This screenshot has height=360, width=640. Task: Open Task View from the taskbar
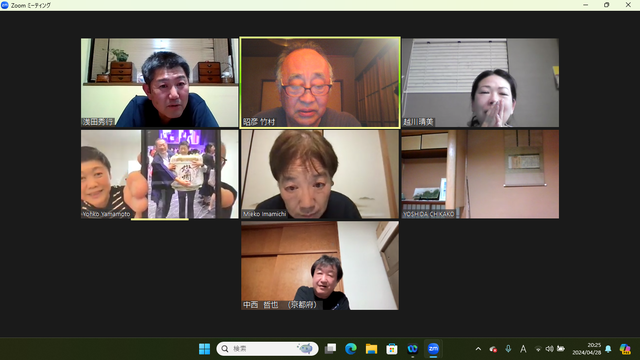[330, 349]
